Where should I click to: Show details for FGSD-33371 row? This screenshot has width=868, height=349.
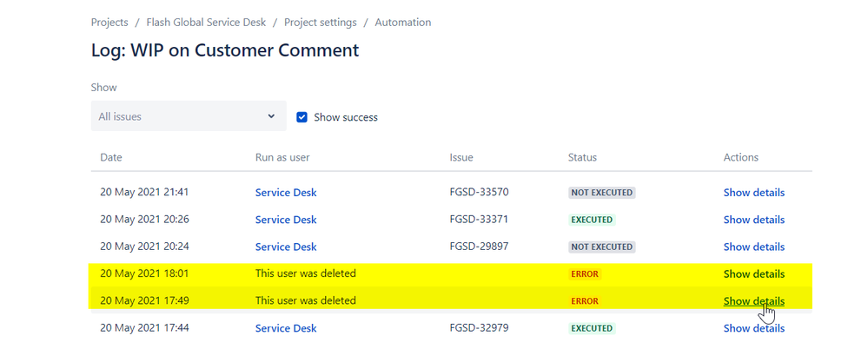tap(753, 220)
